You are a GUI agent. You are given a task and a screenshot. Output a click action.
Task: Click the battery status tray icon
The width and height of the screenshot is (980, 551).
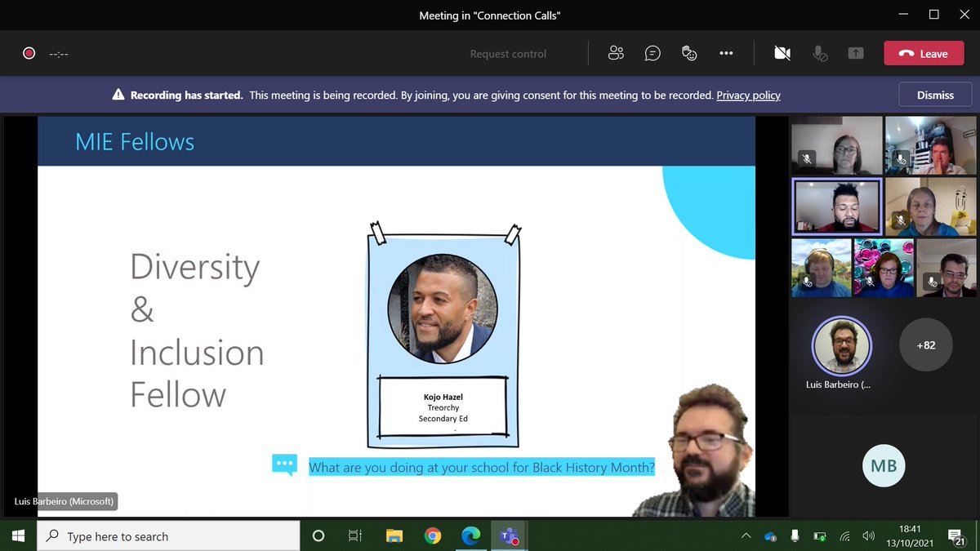pos(819,536)
